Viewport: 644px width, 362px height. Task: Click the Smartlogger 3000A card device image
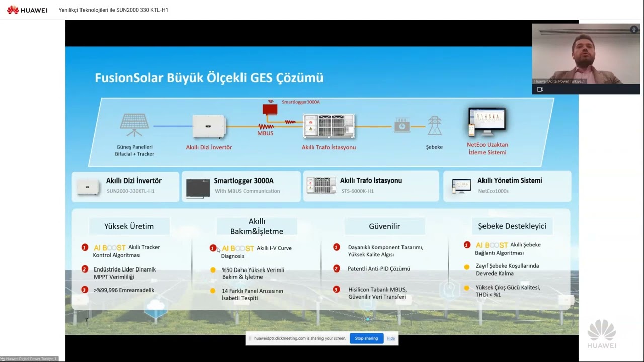(198, 188)
